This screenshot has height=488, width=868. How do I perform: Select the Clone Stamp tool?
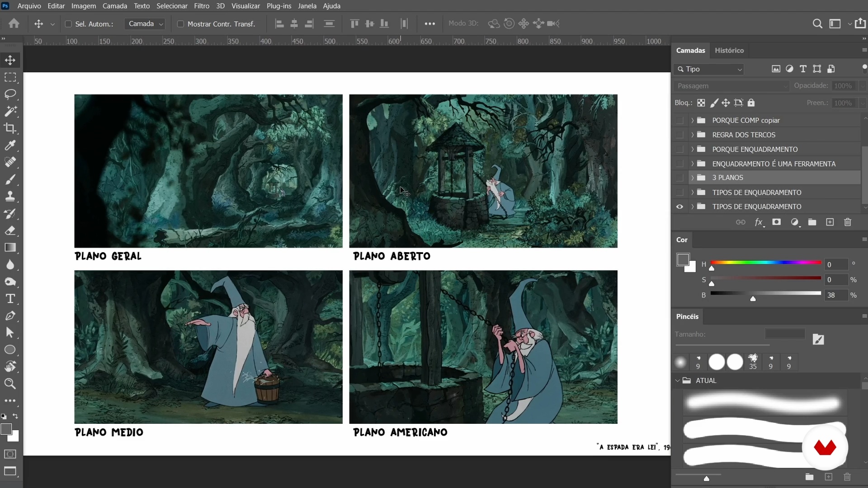[x=10, y=196]
